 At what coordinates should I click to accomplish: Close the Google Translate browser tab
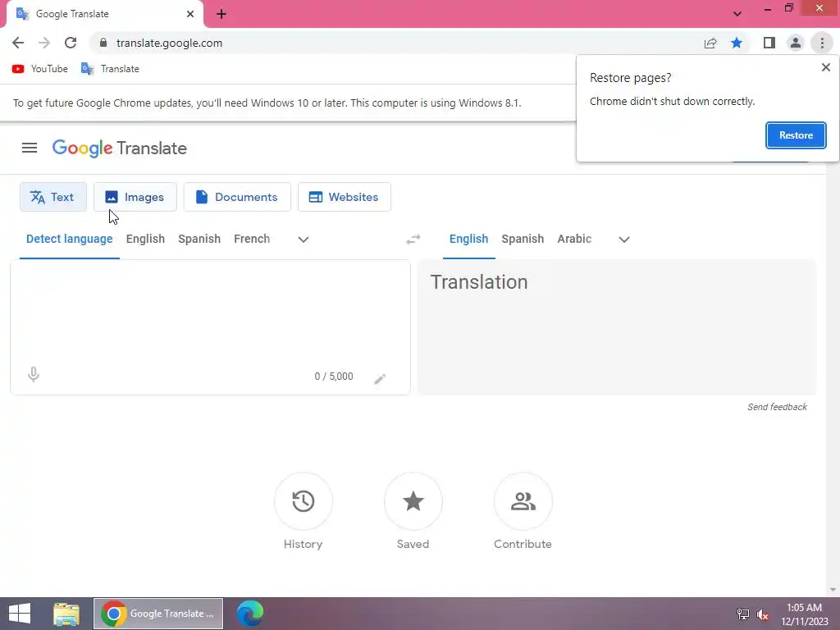point(190,14)
